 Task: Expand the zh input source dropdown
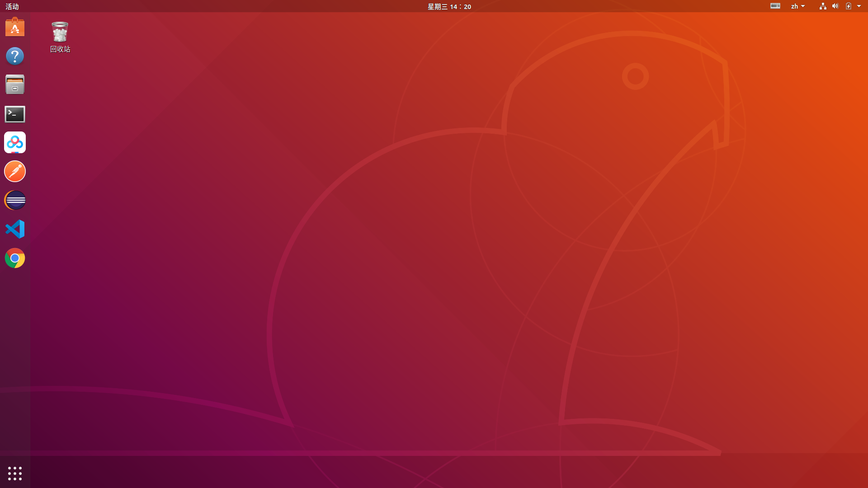click(797, 6)
